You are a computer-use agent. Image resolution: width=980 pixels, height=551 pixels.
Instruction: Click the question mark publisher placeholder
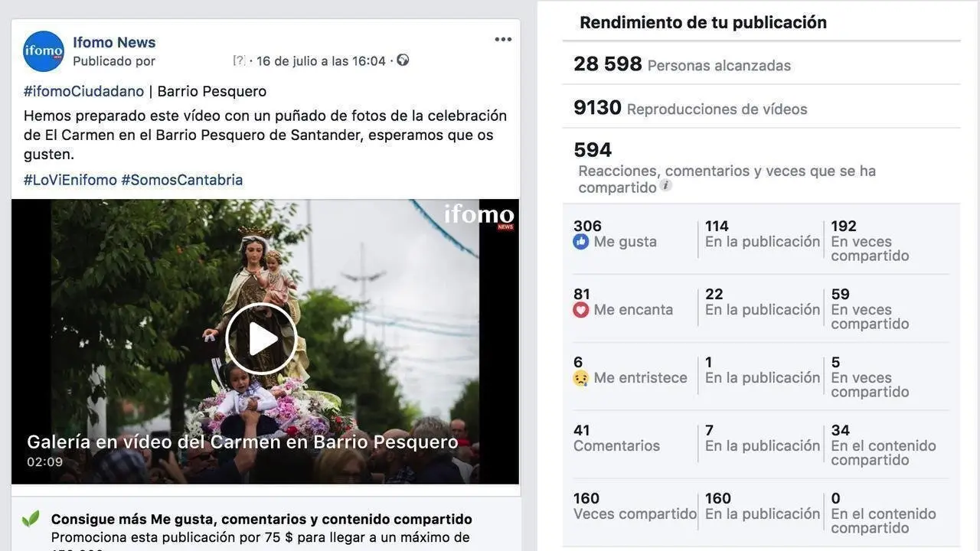(x=239, y=60)
